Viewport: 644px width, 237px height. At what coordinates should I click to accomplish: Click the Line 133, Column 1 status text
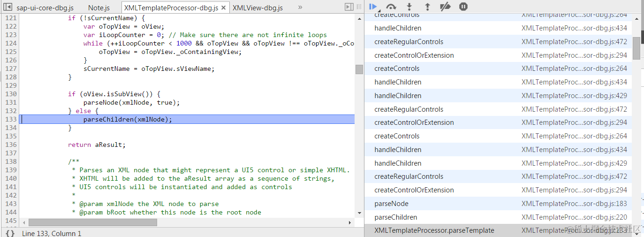[52, 233]
